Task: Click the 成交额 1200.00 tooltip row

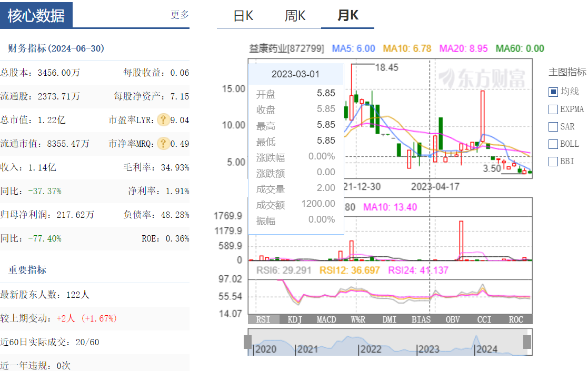Action: [x=295, y=205]
